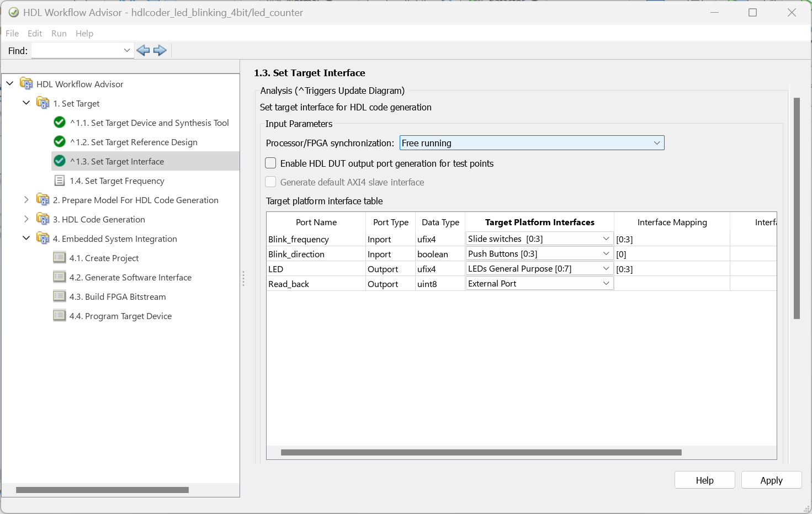
Task: Click folder icon of 3. HDL Code Generation
Action: click(x=43, y=219)
